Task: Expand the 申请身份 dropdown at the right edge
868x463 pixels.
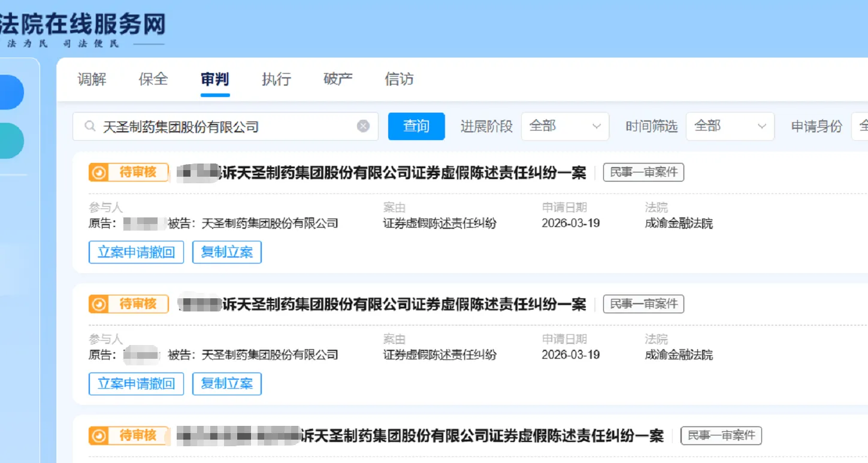Action: (863, 126)
